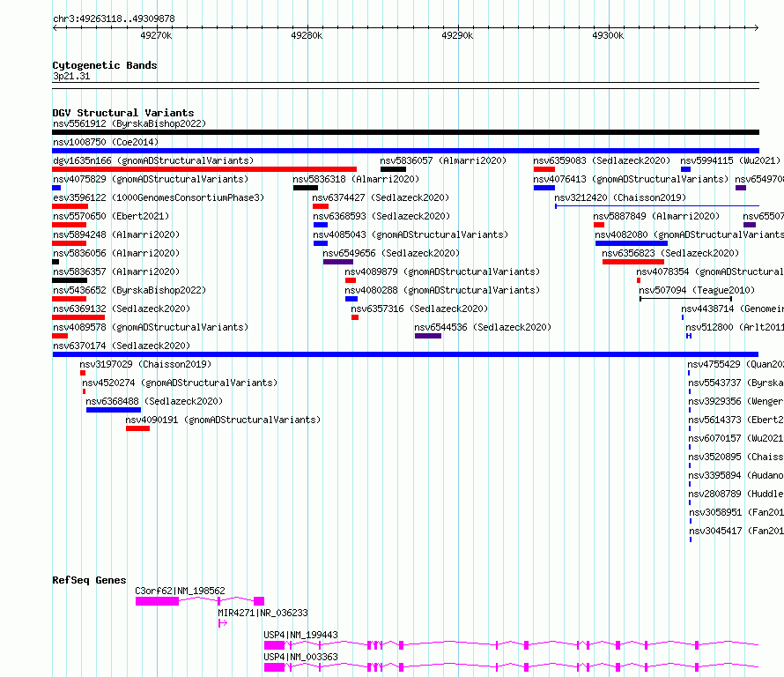Click the 49280k ruler tick label
The width and height of the screenshot is (784, 677).
307,35
